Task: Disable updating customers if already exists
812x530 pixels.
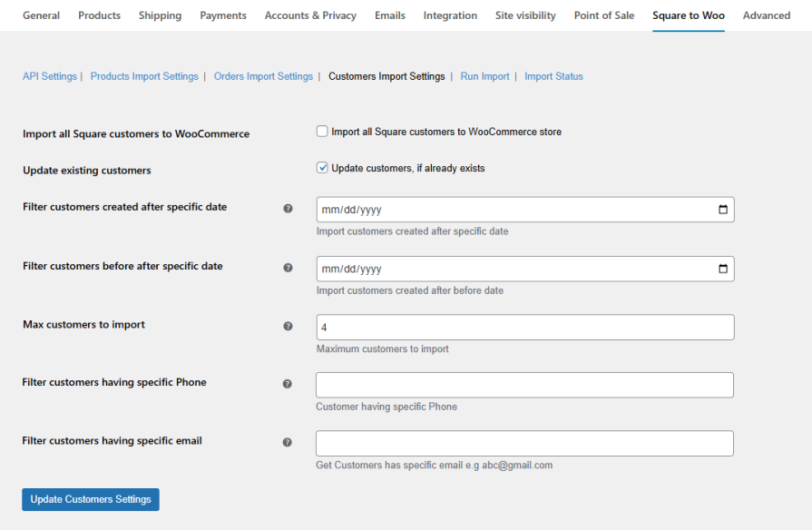Action: (322, 167)
